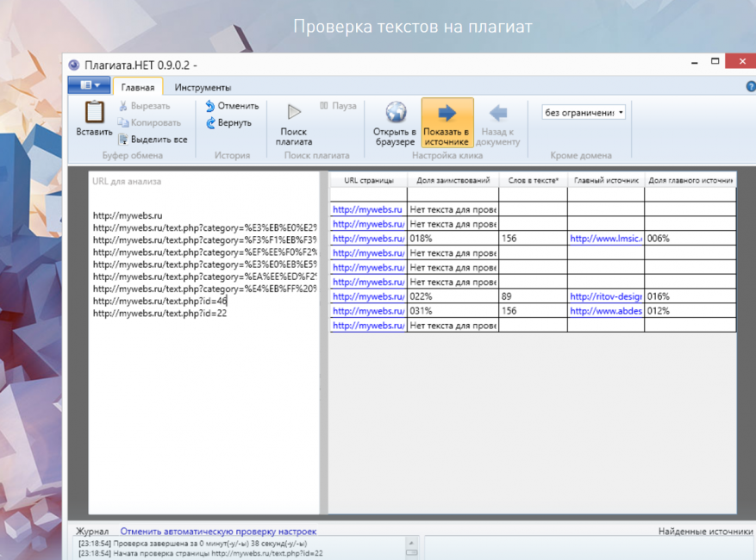Click the 022% borrowing share cell
Image resolution: width=756 pixels, height=560 pixels.
[x=453, y=296]
